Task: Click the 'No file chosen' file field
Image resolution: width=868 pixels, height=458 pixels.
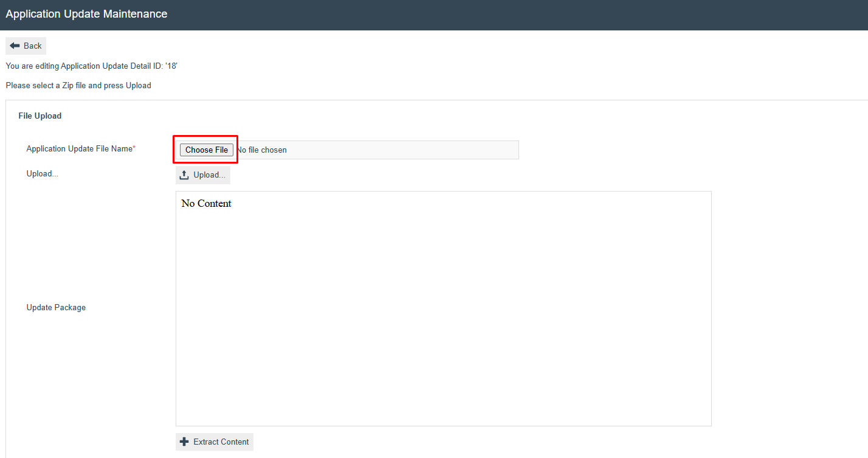Action: [347, 150]
